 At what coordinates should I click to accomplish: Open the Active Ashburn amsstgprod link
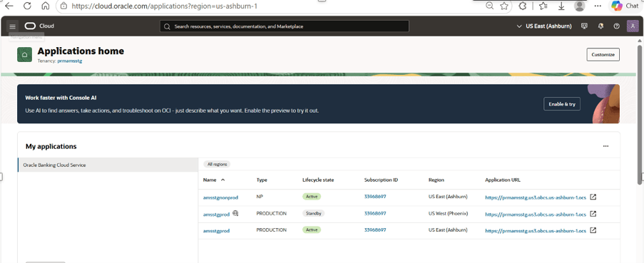216,231
